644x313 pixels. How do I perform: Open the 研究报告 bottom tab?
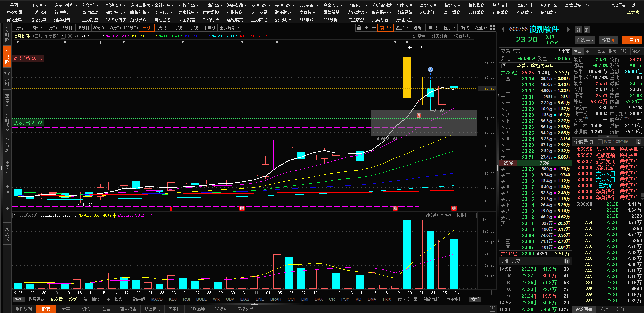pos(128,309)
